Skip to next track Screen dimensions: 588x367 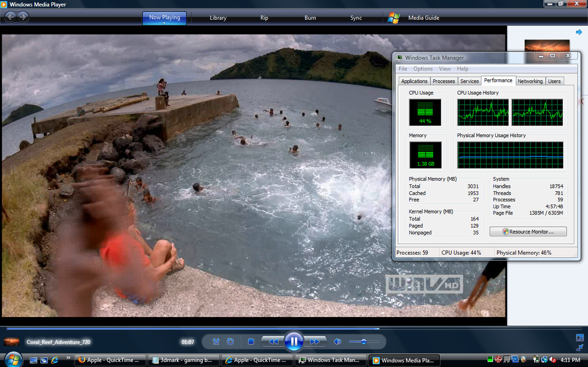[x=315, y=341]
